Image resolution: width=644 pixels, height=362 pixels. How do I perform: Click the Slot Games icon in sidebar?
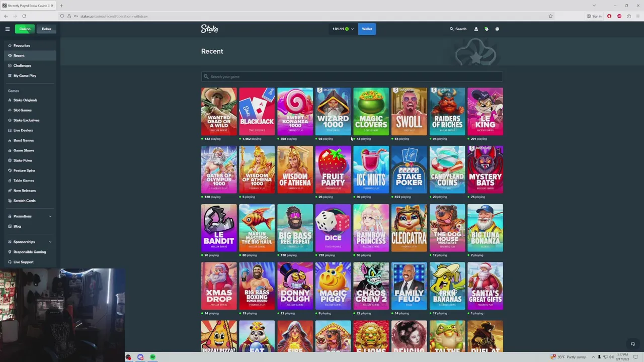(x=10, y=110)
